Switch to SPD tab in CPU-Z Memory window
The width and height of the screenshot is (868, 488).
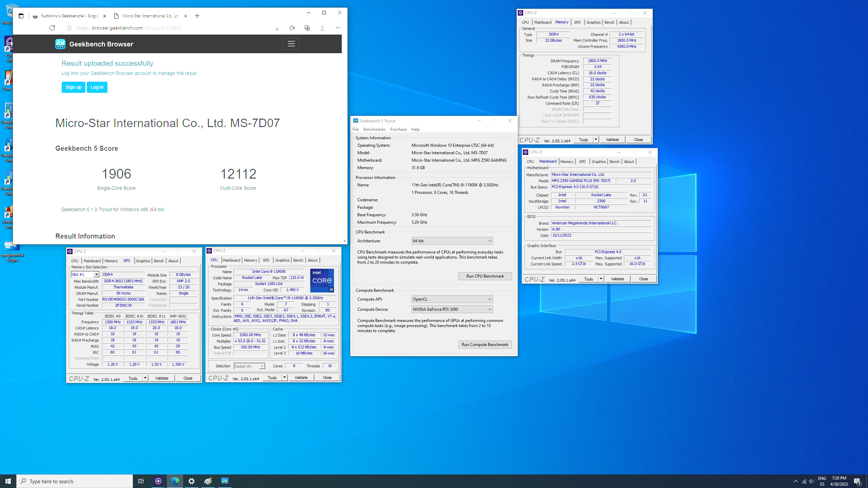click(577, 22)
